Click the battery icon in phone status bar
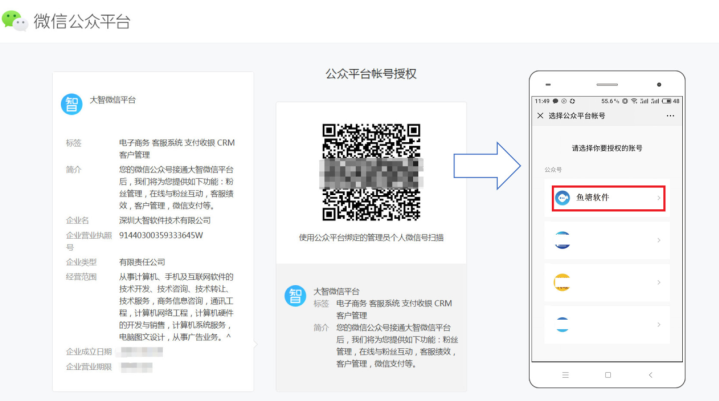Screen dimensions: 719x401 point(666,101)
